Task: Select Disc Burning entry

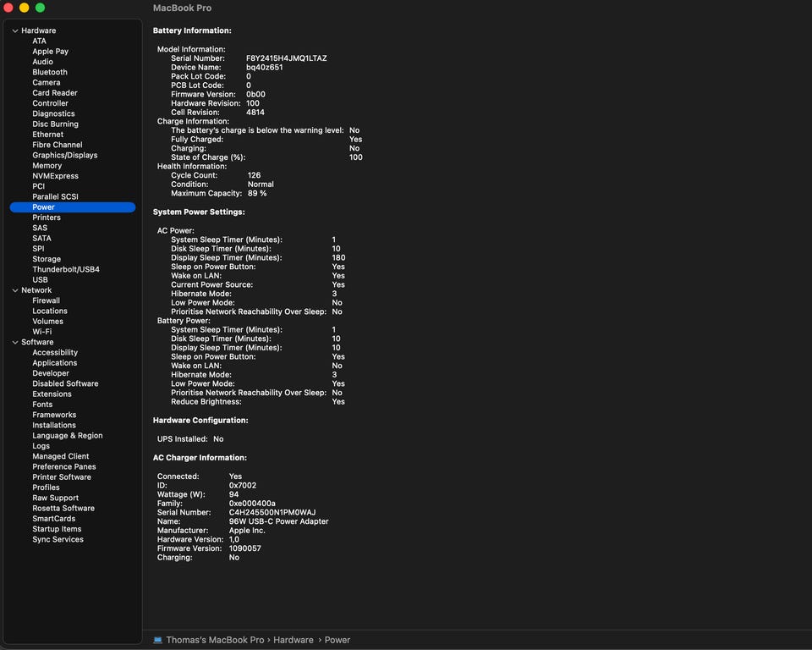Action: (56, 124)
